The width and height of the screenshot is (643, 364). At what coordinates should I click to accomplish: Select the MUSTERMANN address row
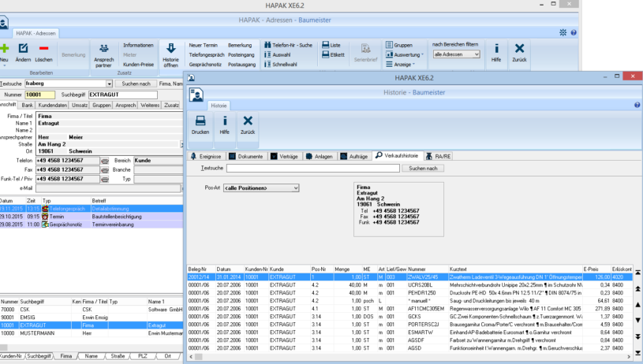(x=92, y=333)
